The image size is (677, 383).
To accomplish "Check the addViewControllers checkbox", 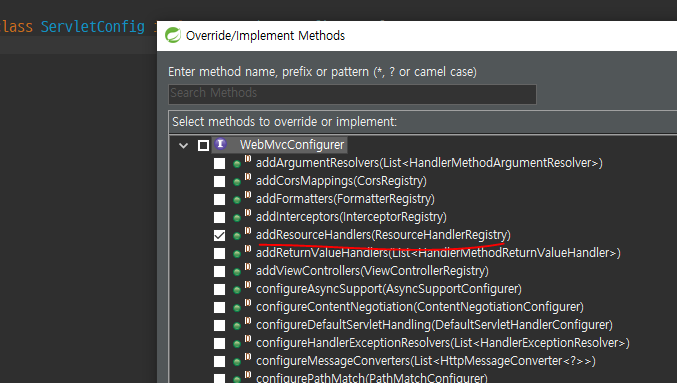I will coord(219,271).
